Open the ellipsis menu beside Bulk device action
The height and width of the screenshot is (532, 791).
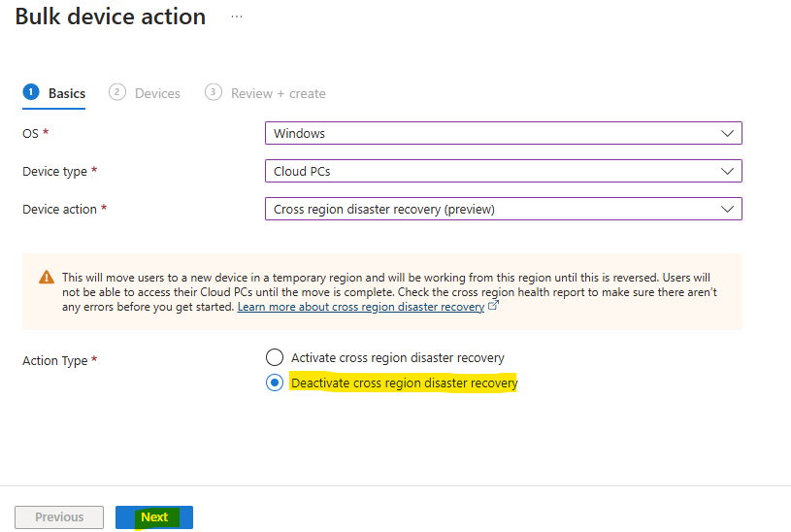pyautogui.click(x=237, y=17)
